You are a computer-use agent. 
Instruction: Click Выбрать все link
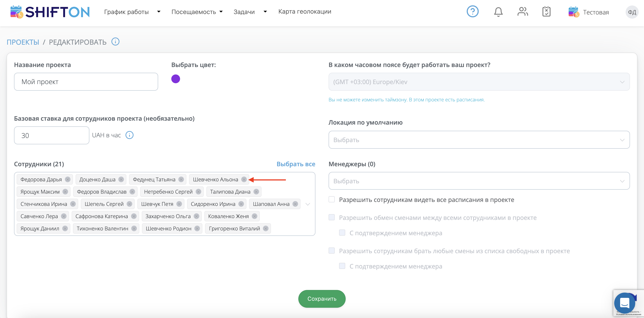296,164
